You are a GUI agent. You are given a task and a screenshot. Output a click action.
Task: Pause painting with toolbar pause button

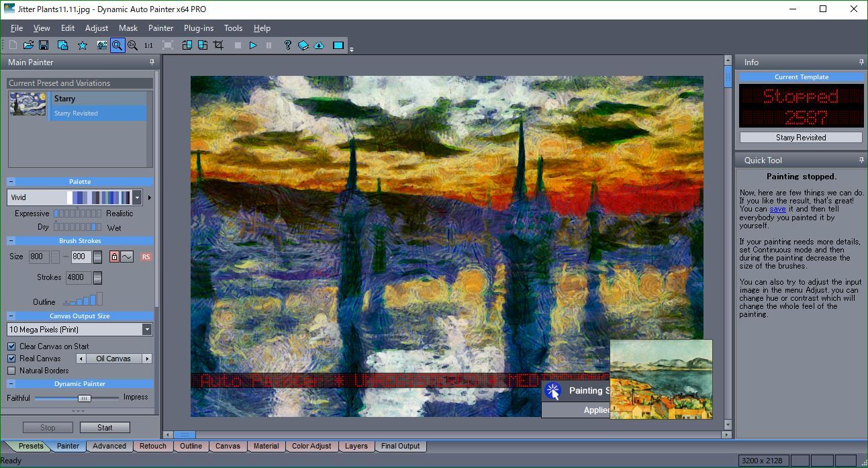(x=269, y=45)
